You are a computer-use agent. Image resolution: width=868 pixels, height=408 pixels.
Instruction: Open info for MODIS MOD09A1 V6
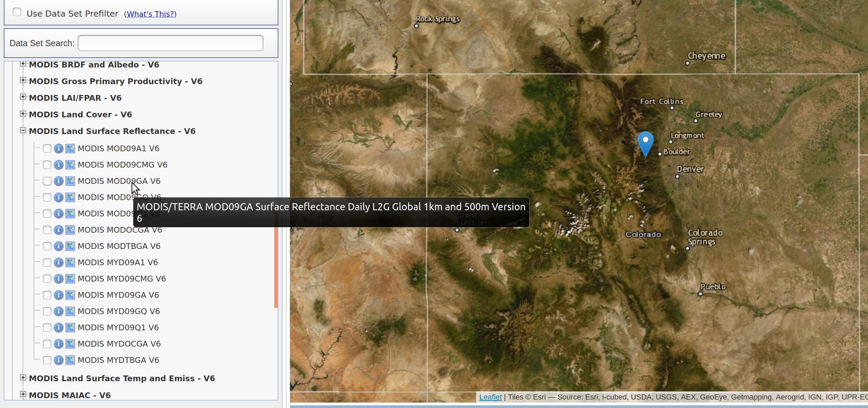pyautogui.click(x=58, y=148)
